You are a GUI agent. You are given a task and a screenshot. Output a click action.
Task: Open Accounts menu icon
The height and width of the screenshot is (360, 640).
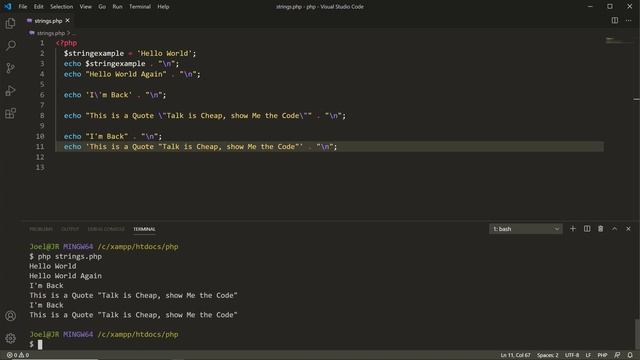[x=11, y=316]
